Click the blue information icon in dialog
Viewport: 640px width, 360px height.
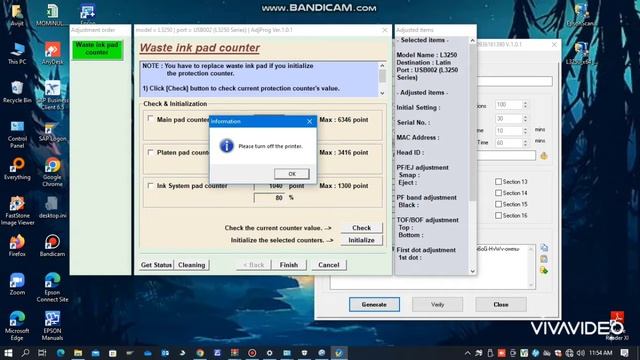coord(227,146)
